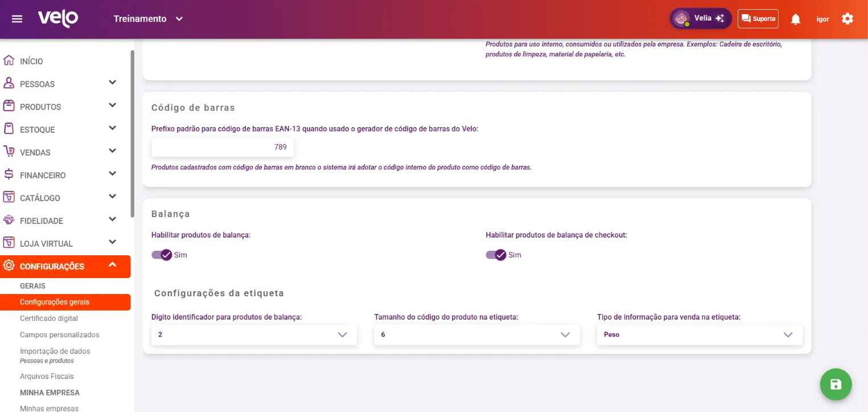This screenshot has height=412, width=868.
Task: Open Tamanho do código do produto dropdown
Action: [x=477, y=335]
